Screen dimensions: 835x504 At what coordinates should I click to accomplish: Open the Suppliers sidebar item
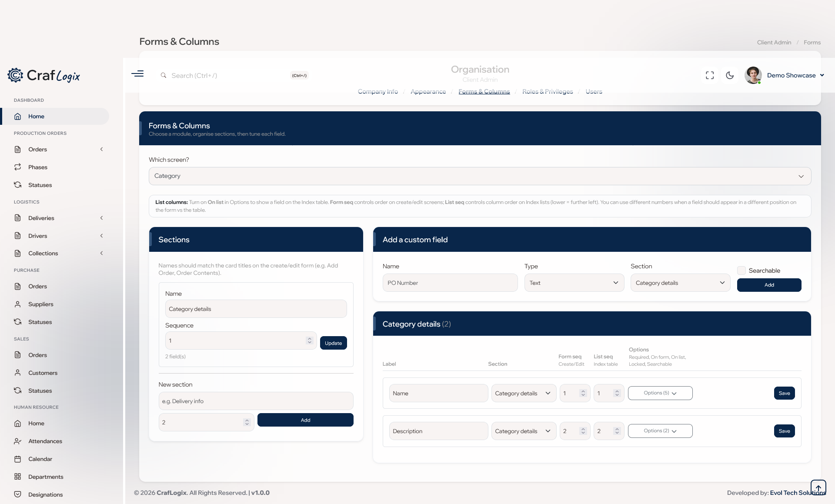tap(55, 304)
